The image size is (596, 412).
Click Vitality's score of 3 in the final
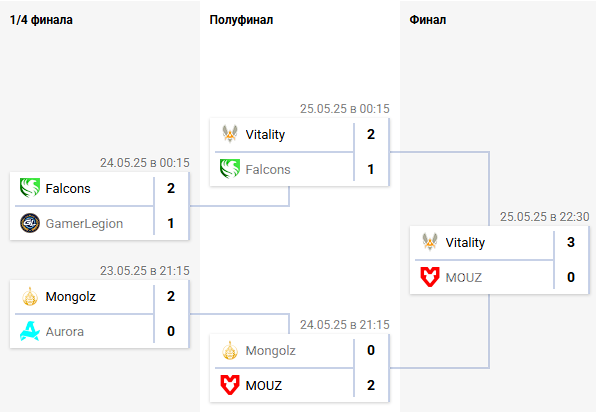571,242
